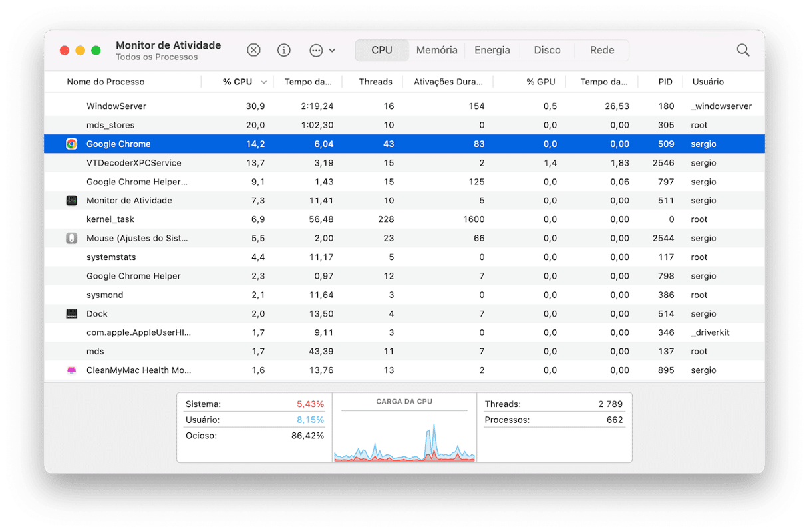The height and width of the screenshot is (532, 809).
Task: Sort by Nome do Processo column
Action: pyautogui.click(x=106, y=82)
